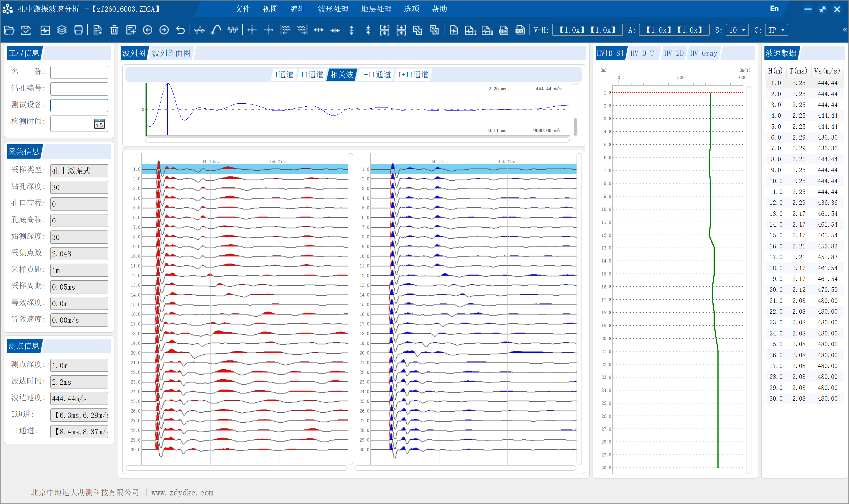Click the circled left arrow icon
The height and width of the screenshot is (504, 849).
coord(147,30)
